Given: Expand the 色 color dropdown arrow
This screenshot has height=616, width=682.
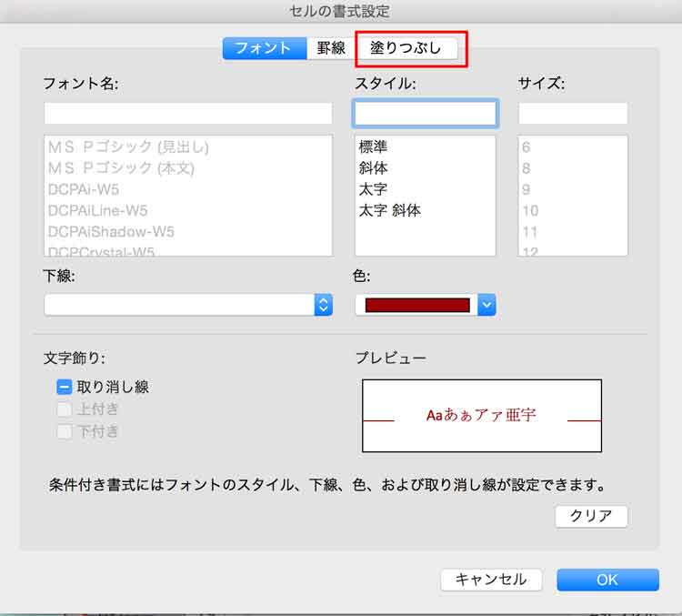Looking at the screenshot, I should (x=486, y=306).
